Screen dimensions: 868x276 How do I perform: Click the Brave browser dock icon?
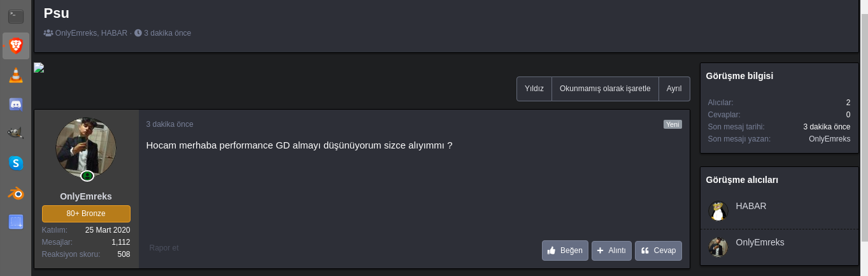[x=16, y=46]
